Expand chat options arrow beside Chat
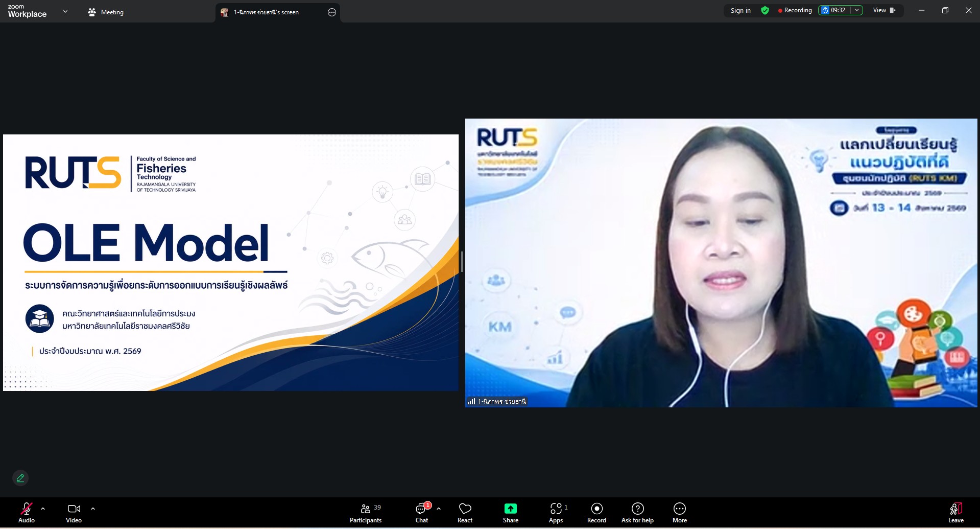 [439, 509]
